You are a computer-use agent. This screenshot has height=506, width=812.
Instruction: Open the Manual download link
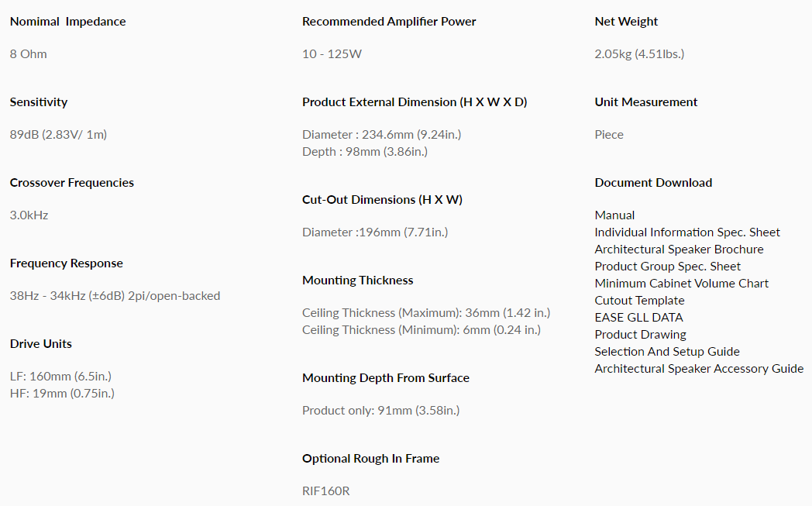point(614,215)
